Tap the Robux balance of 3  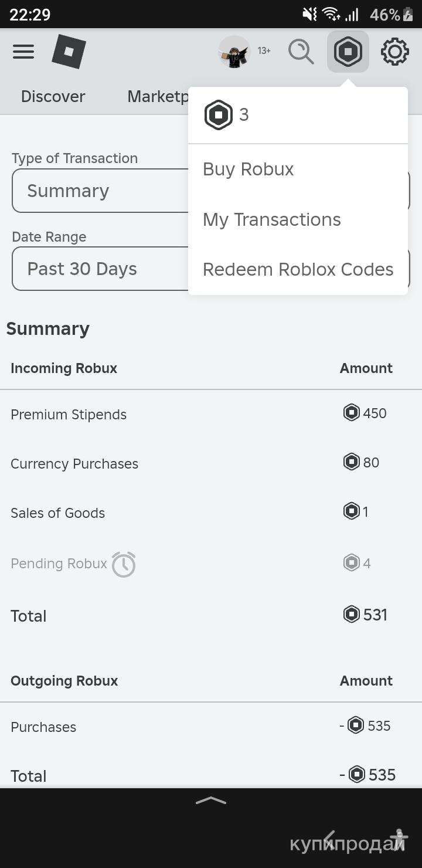click(x=227, y=115)
